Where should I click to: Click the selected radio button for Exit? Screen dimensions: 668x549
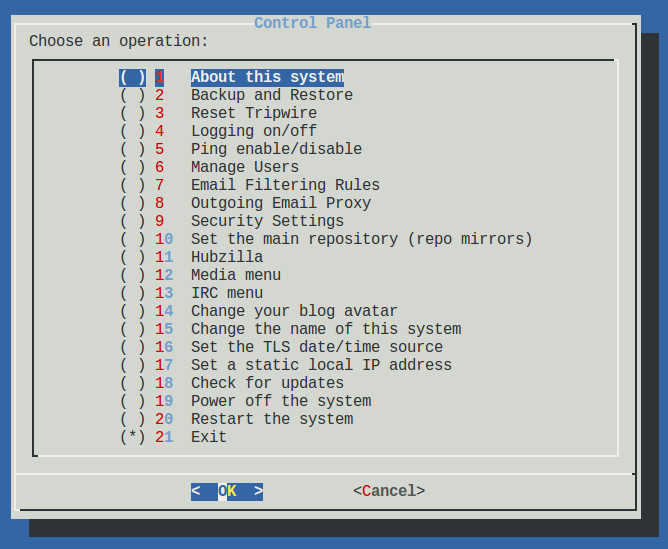(x=132, y=437)
